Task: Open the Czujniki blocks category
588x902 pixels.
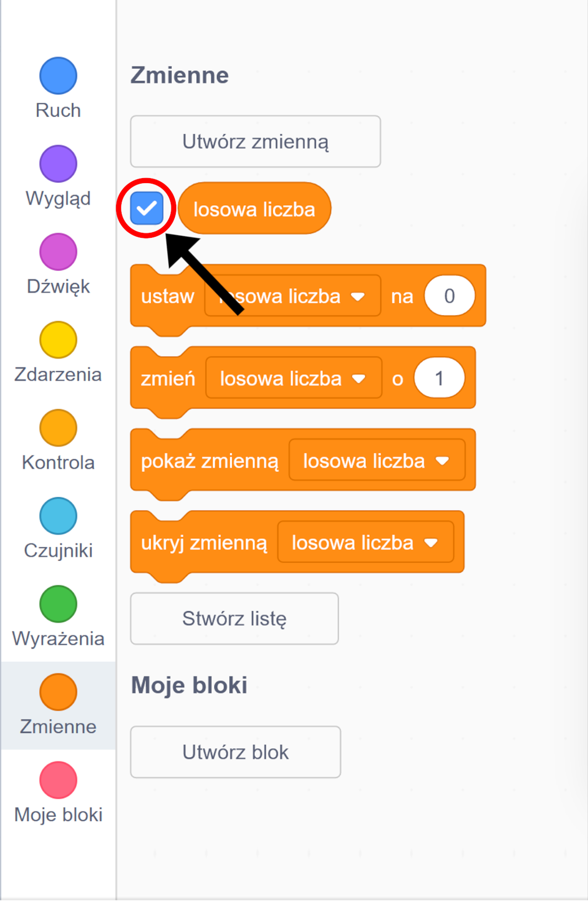Action: coord(58,515)
